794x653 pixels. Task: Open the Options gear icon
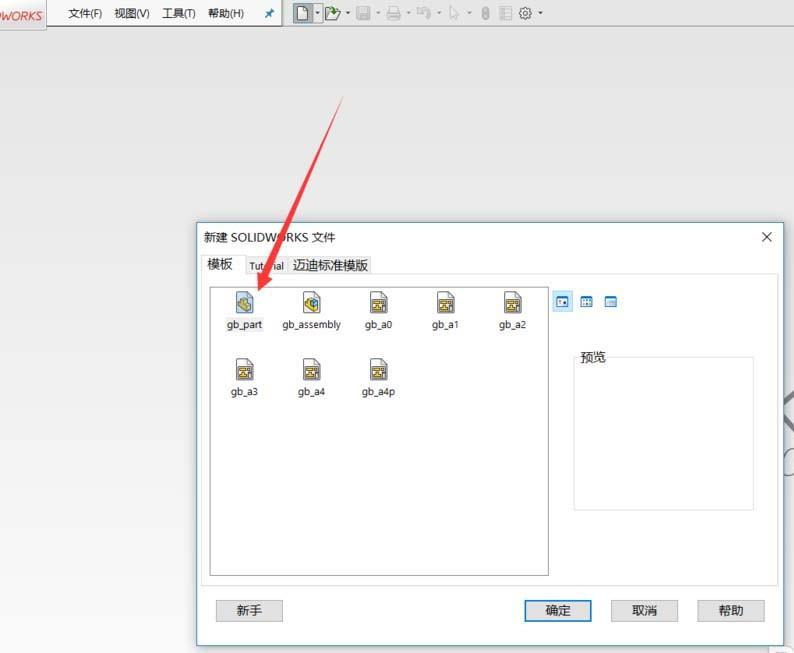pos(526,13)
